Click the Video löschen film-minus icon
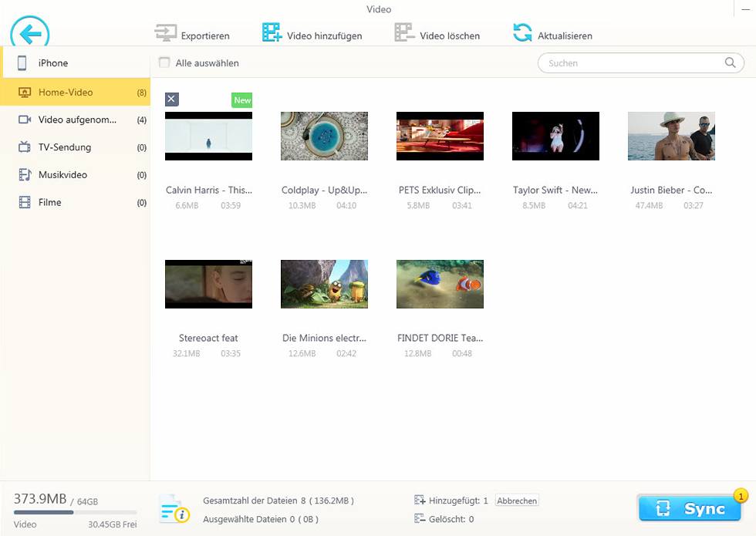 pyautogui.click(x=404, y=32)
